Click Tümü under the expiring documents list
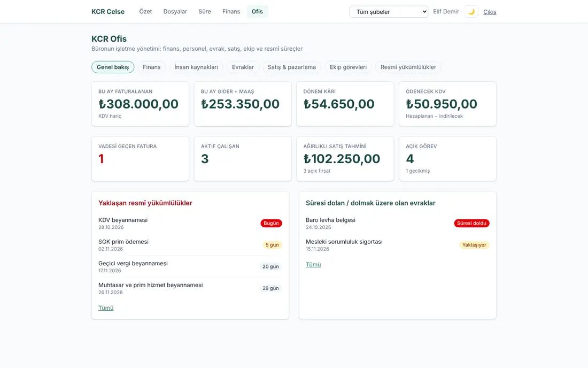Viewport: 588px width, 368px height. click(313, 264)
